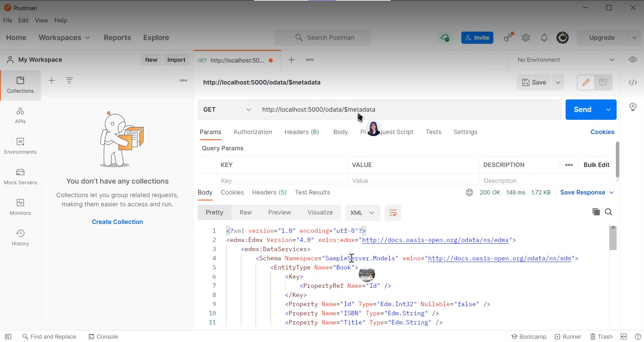The width and height of the screenshot is (644, 342).
Task: Switch to the Tests tab
Action: pos(433,132)
